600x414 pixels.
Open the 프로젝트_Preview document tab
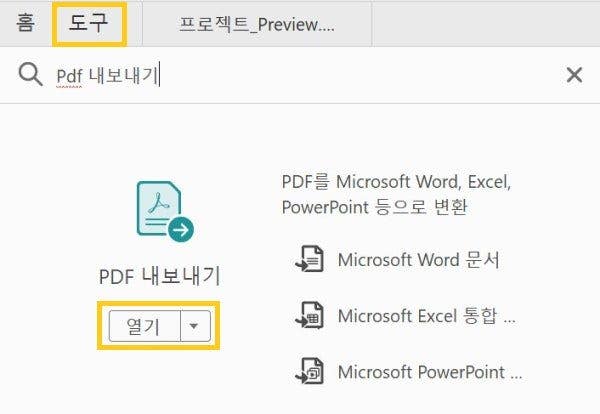257,24
